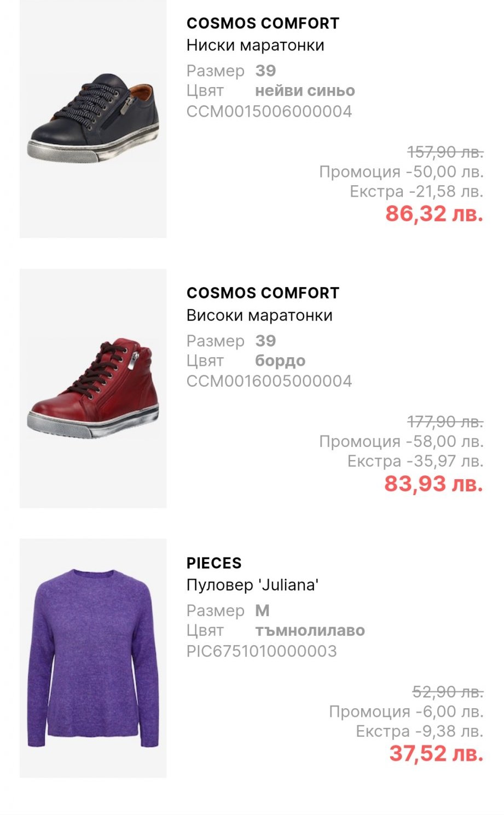Click the final price 83,93 лв.

(433, 484)
